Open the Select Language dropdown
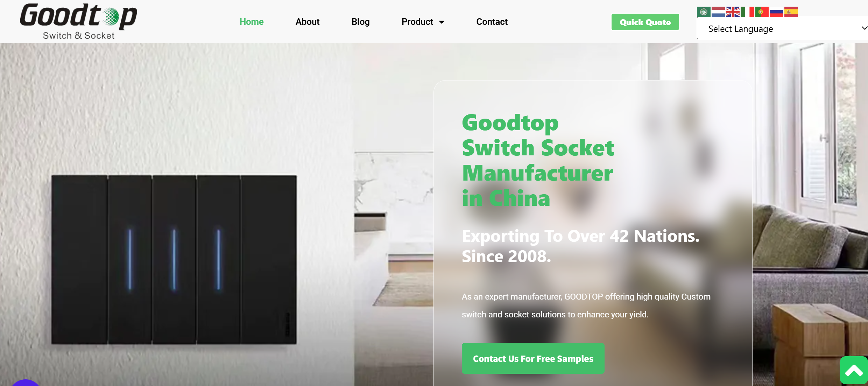The image size is (868, 386). pyautogui.click(x=782, y=28)
